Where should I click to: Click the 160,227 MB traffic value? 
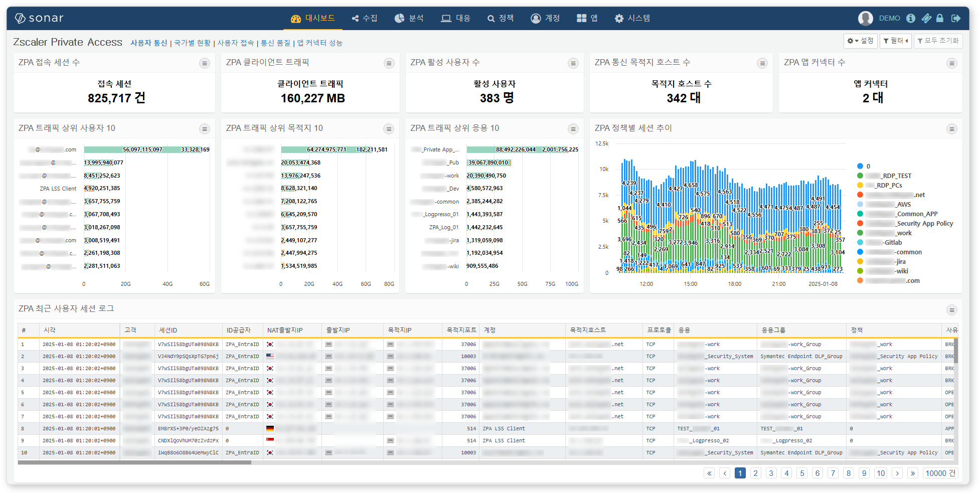click(313, 98)
